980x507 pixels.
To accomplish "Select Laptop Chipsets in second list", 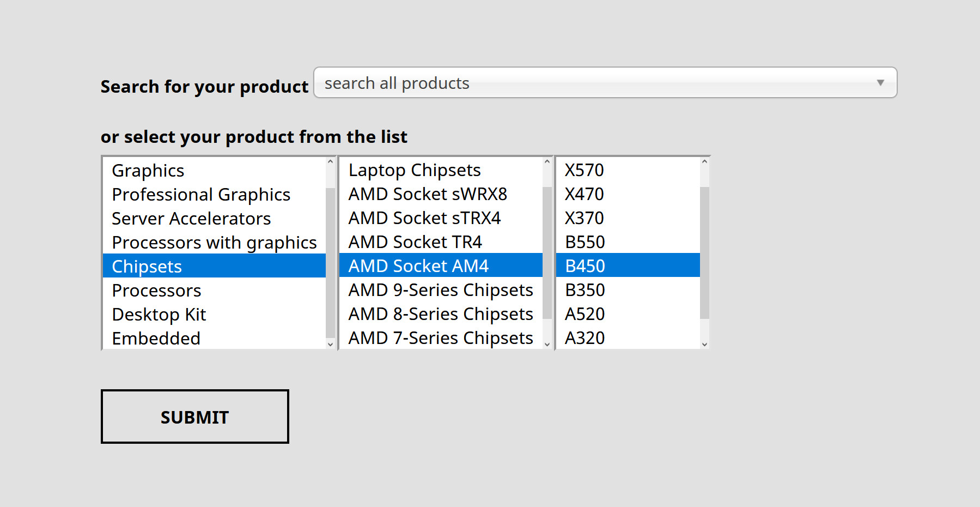I will click(441, 170).
